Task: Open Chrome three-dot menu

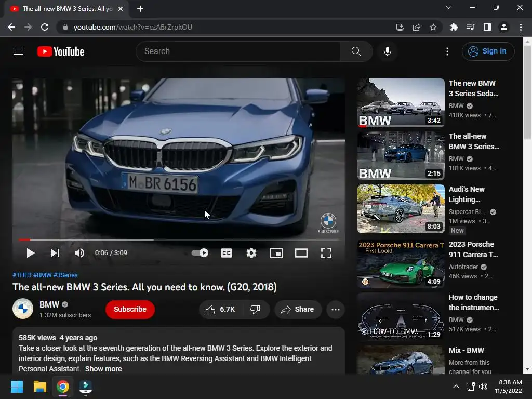Action: [521, 27]
